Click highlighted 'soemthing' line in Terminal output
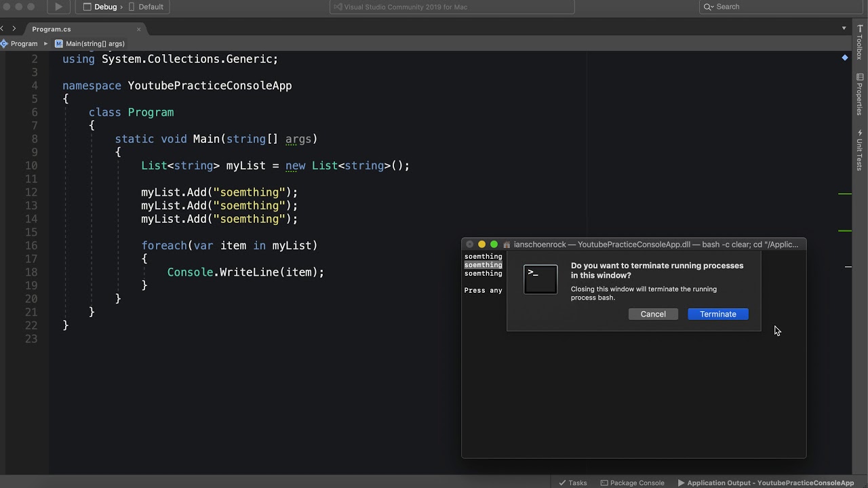 483,265
